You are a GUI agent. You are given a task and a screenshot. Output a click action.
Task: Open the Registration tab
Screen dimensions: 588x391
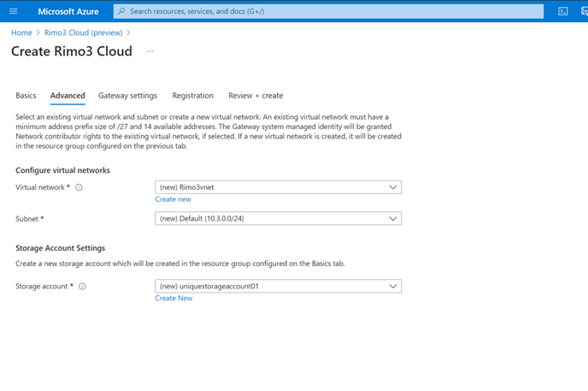pyautogui.click(x=193, y=96)
